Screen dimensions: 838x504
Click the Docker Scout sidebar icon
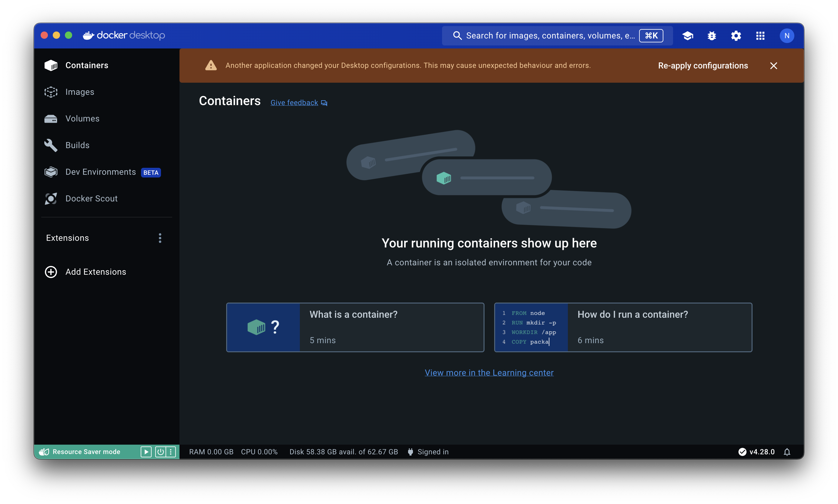[51, 198]
